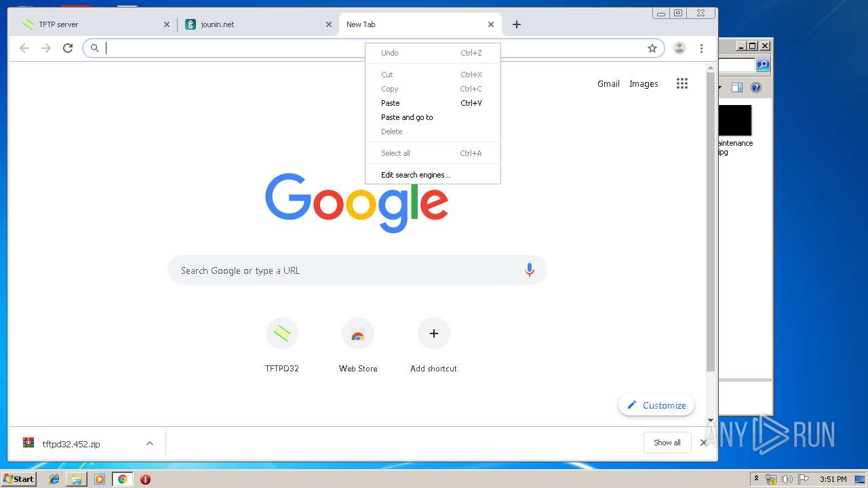Click the Undo menu entry
This screenshot has width=868, height=488.
(433, 53)
